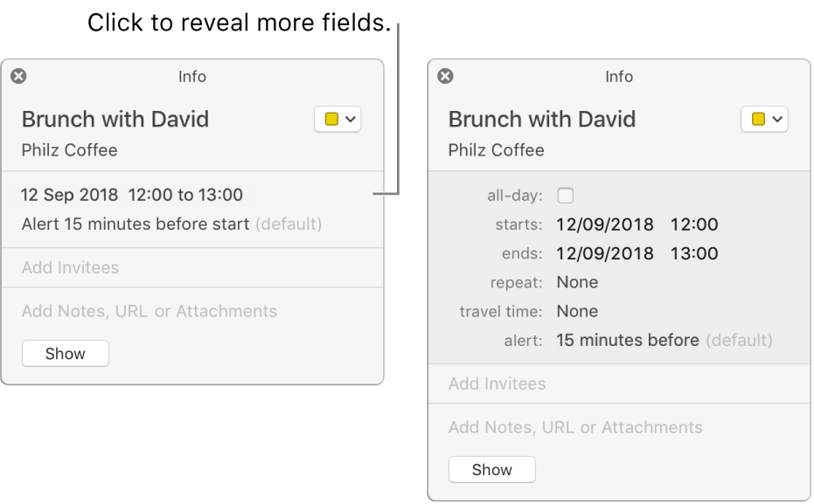
Task: Open the travel time dropdown showing None
Action: [577, 311]
